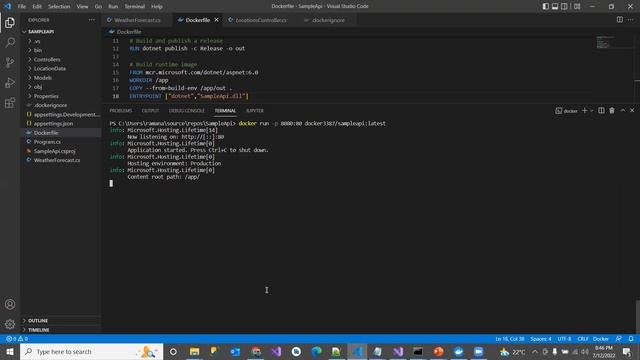Open Explorer more actions ellipsis

pyautogui.click(x=91, y=20)
